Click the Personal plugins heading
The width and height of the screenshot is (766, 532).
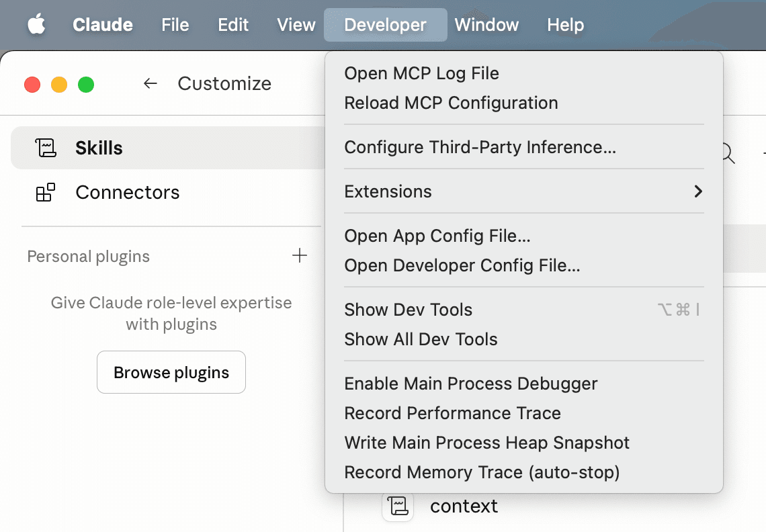pyautogui.click(x=89, y=256)
